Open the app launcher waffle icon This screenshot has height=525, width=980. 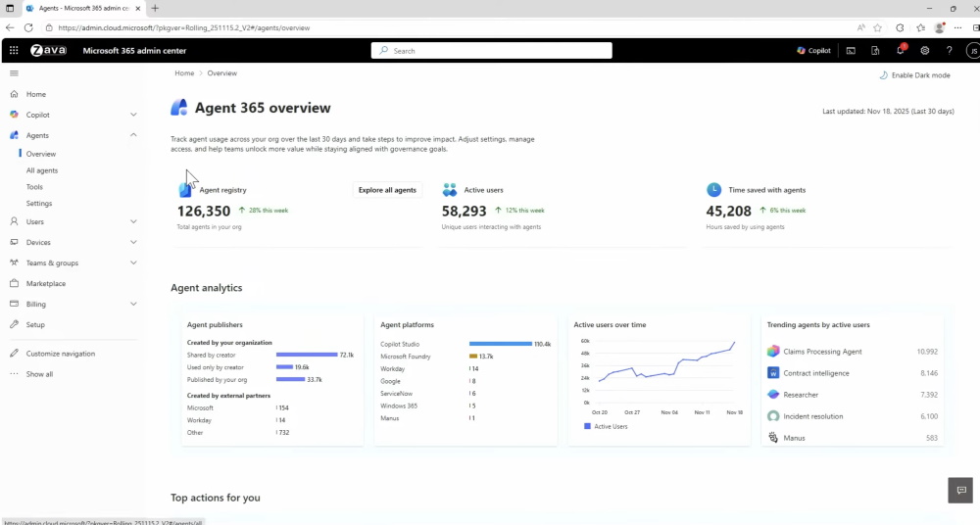[14, 51]
